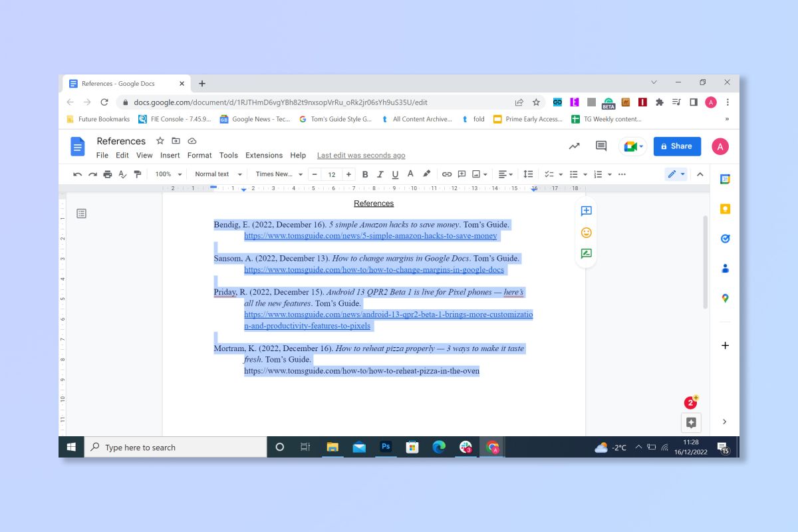Open the Normal text style dropdown
The height and width of the screenshot is (532, 798).
click(x=218, y=174)
